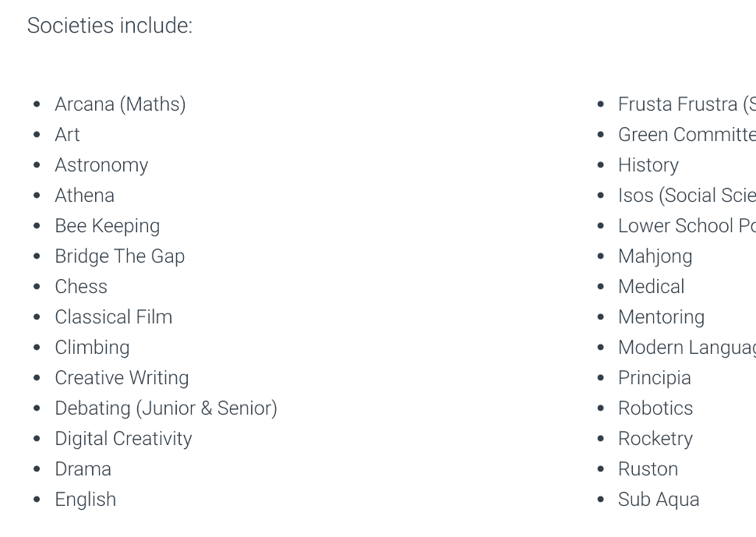Viewport: 756px width, 537px height.
Task: Select the Drama society entry
Action: pos(83,468)
